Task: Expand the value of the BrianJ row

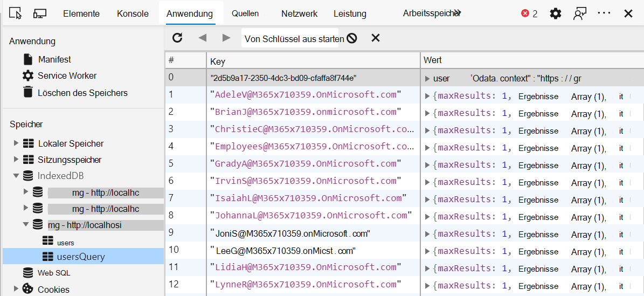Action: (x=427, y=113)
